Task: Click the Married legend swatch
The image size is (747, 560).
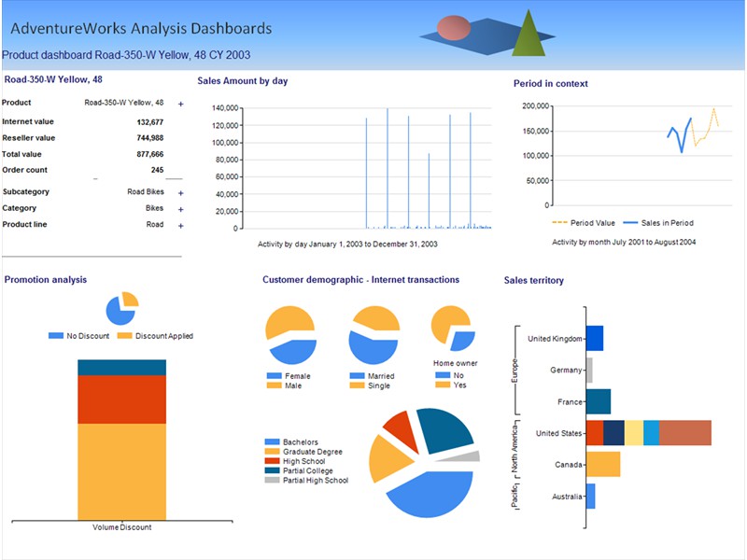Action: 357,376
